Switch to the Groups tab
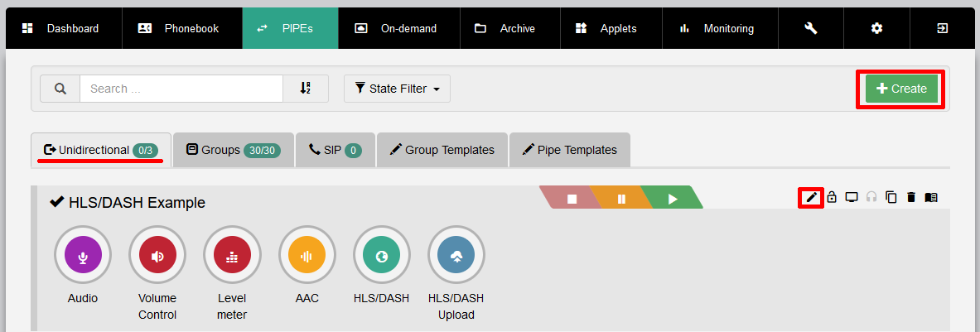Screen dimensions: 980x332 point(233,150)
